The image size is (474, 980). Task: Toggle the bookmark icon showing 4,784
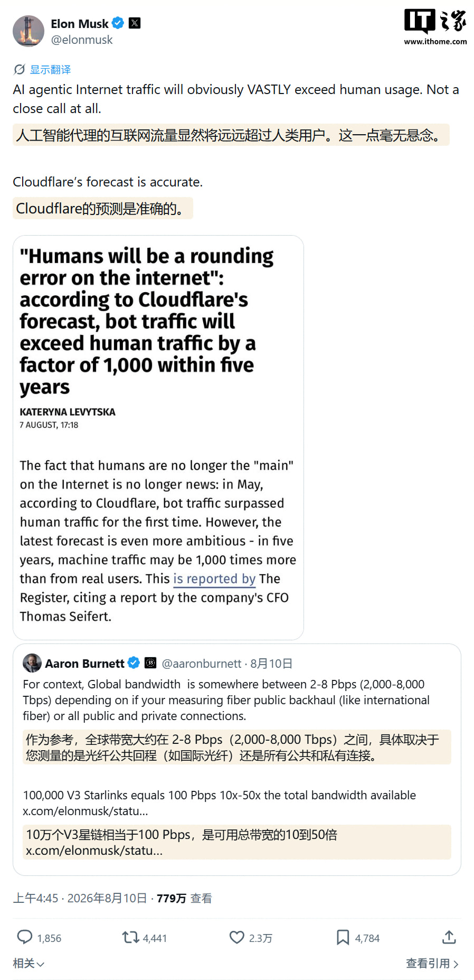coord(343,937)
